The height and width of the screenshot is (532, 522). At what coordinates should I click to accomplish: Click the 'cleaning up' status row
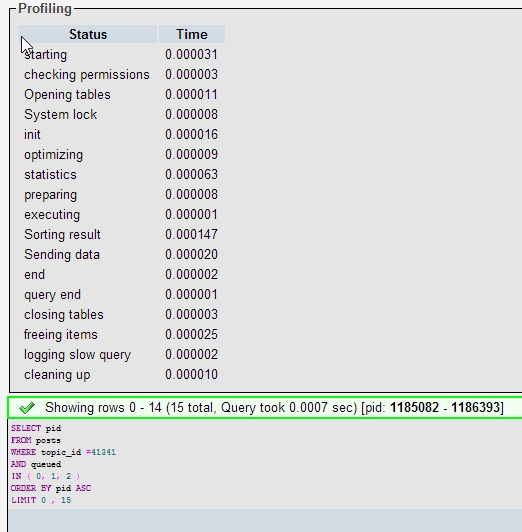121,375
